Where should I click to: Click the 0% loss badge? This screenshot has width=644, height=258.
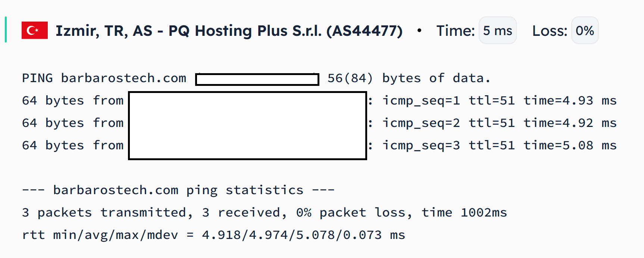pos(585,30)
